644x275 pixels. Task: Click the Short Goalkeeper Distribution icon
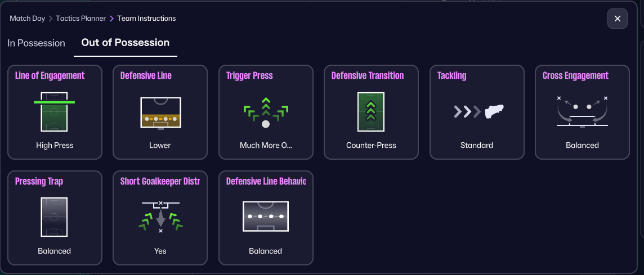point(160,217)
